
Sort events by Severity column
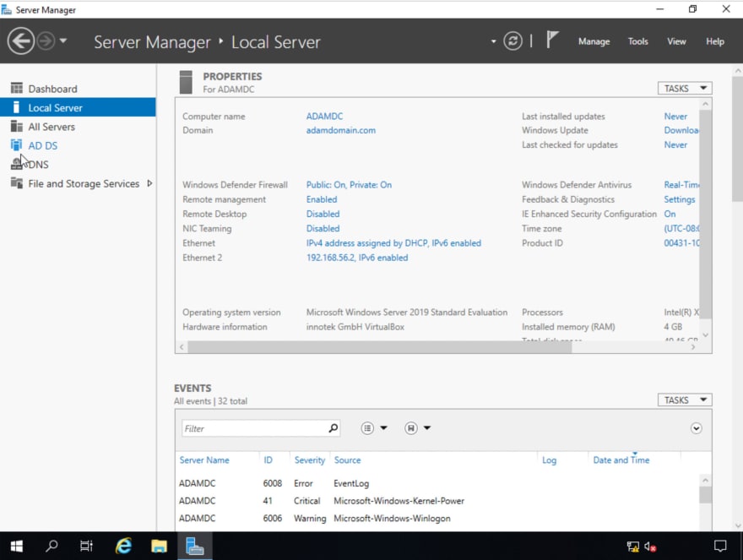(x=309, y=460)
